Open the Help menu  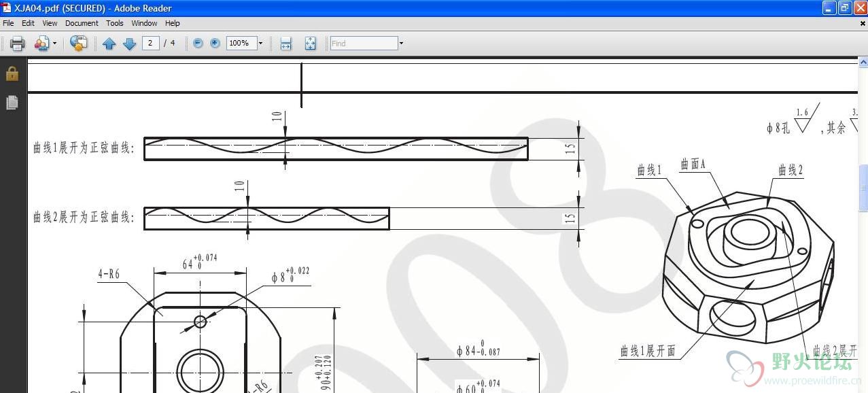point(173,23)
